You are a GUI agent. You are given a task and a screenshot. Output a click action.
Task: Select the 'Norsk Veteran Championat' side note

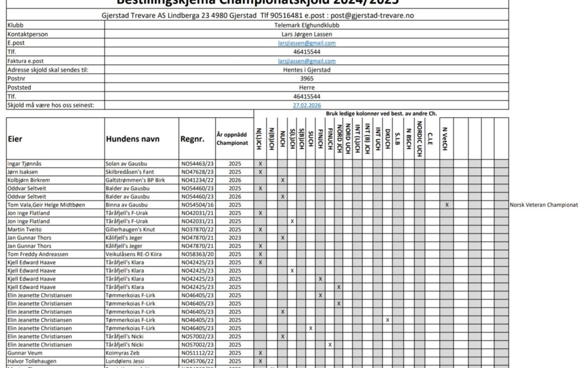coord(544,205)
